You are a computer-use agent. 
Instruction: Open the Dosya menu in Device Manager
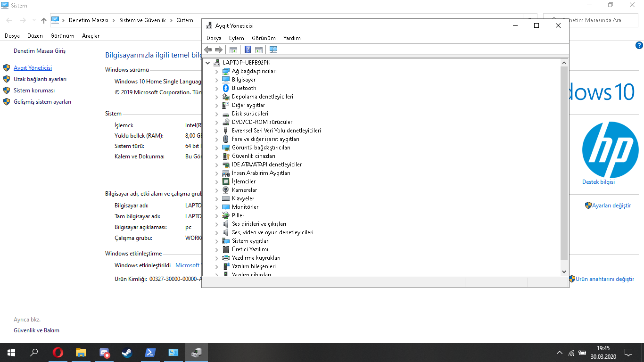coord(214,38)
